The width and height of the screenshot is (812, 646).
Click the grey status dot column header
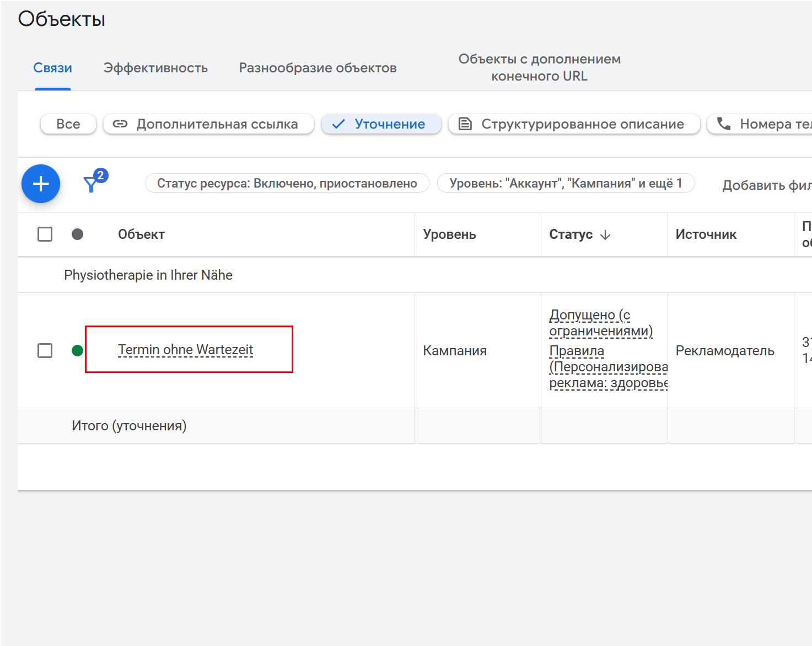point(77,234)
